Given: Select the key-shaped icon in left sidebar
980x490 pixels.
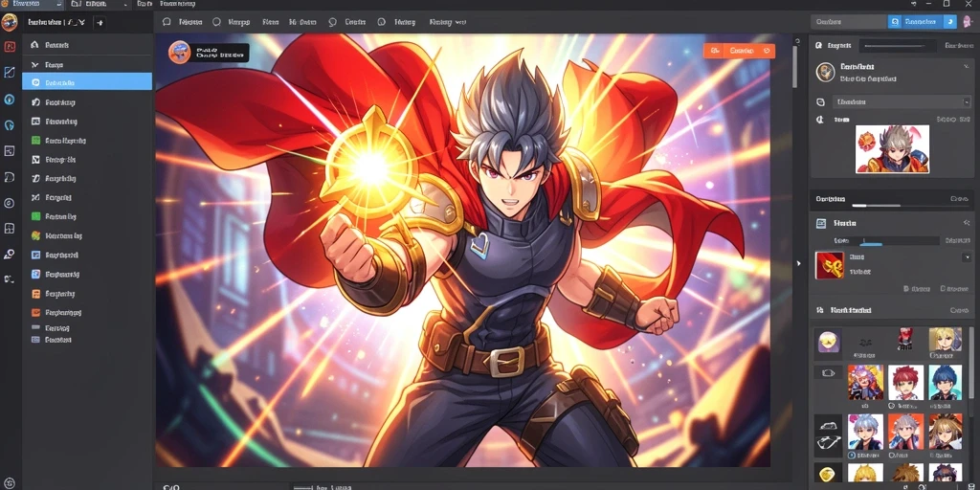Looking at the screenshot, I should tap(9, 254).
